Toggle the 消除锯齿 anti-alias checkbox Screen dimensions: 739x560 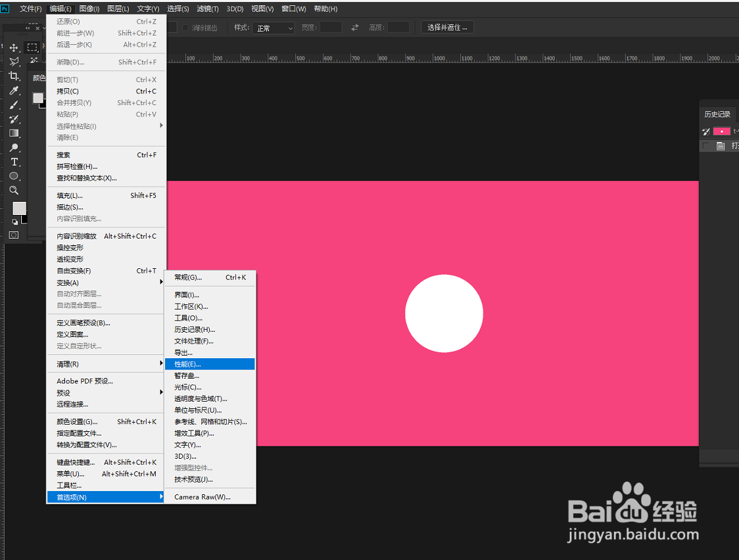(x=185, y=28)
